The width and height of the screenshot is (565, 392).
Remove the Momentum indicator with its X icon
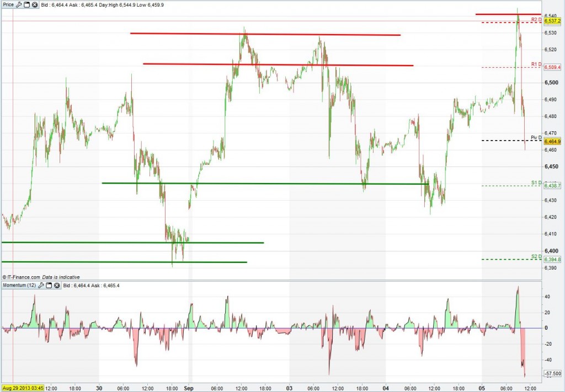57,286
